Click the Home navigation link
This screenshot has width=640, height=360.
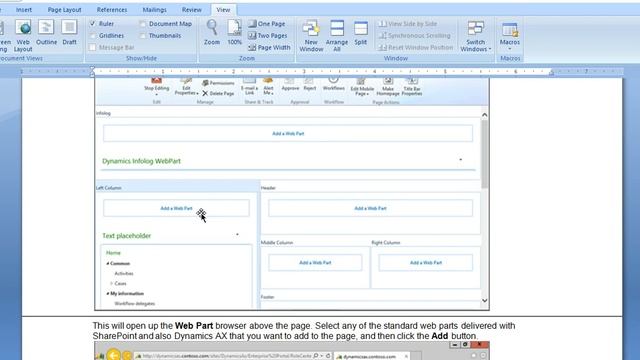(113, 253)
